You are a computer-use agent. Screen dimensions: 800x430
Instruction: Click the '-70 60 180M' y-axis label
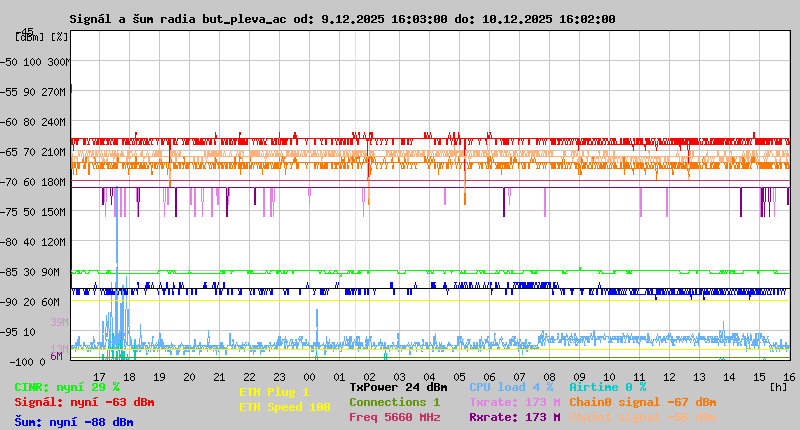point(33,182)
